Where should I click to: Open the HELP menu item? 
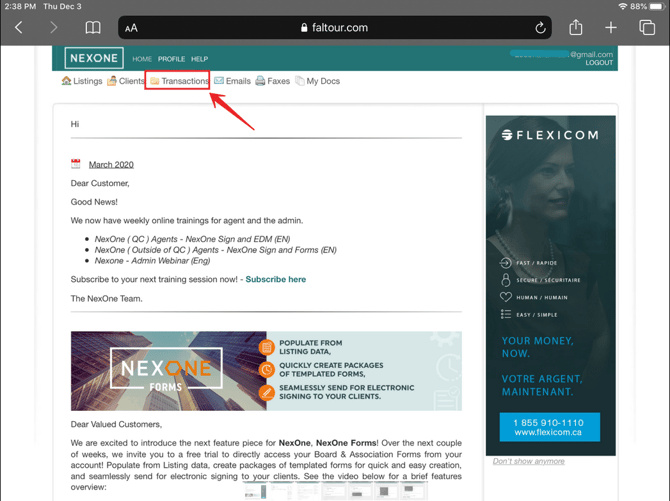(x=200, y=59)
